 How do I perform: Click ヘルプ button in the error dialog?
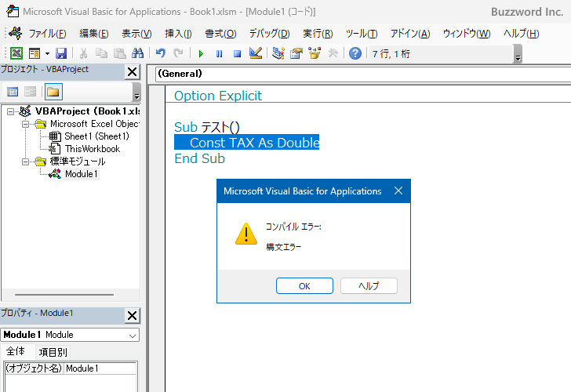pos(369,286)
